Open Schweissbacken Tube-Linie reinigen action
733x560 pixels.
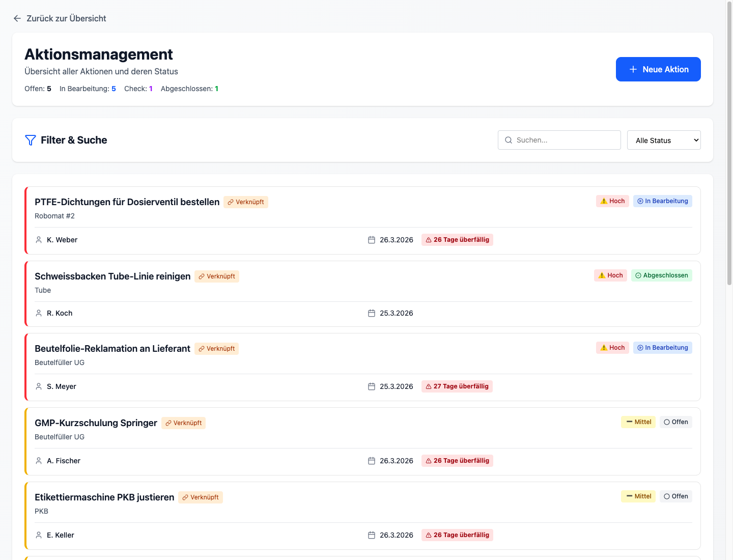pos(112,276)
